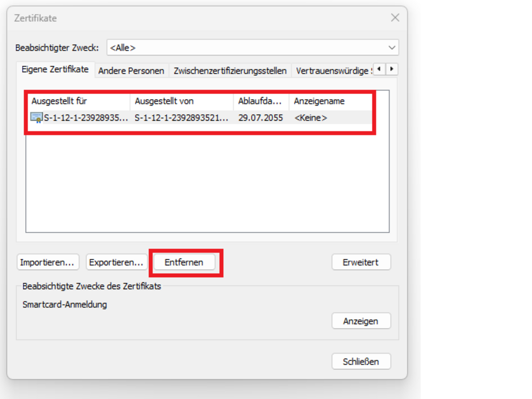Screen dimensions: 532x399
Task: Select the certificate expiring 29.07.2055
Action: tap(261, 118)
